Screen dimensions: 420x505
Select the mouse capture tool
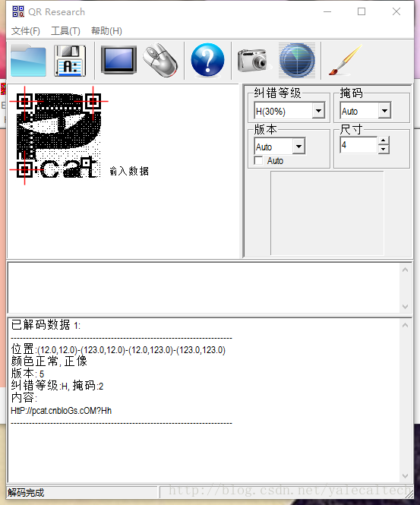click(x=160, y=60)
